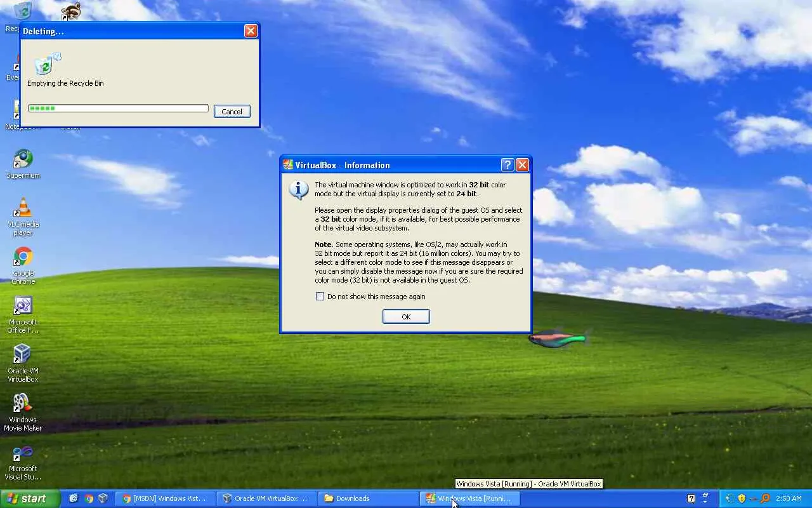This screenshot has width=812, height=508.
Task: Click OK in VirtualBox Information dialog
Action: pos(406,317)
